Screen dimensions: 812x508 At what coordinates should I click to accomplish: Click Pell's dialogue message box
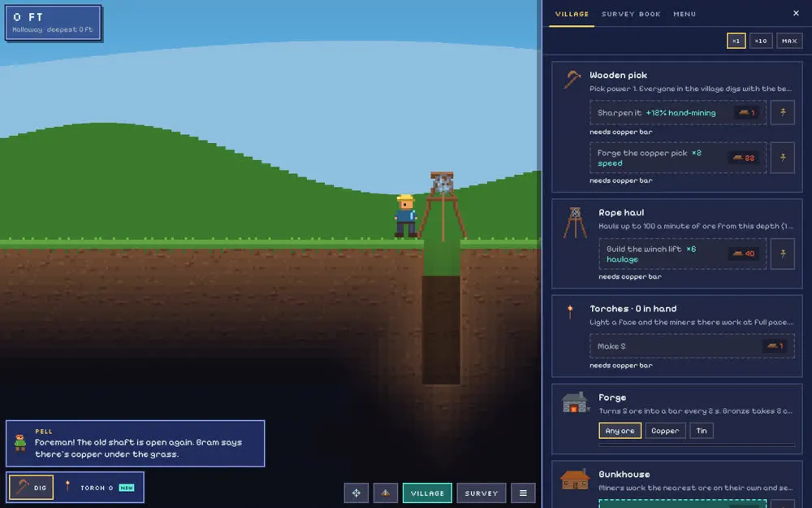point(135,443)
